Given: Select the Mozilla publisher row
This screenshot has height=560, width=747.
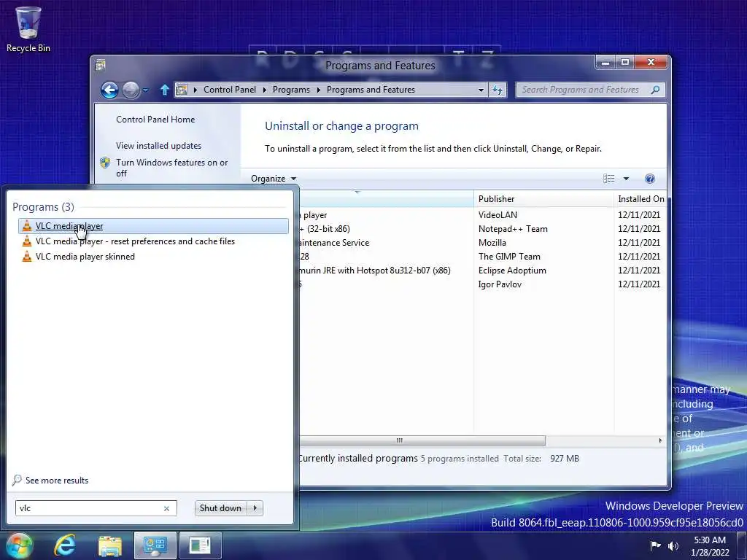Looking at the screenshot, I should pos(481,243).
